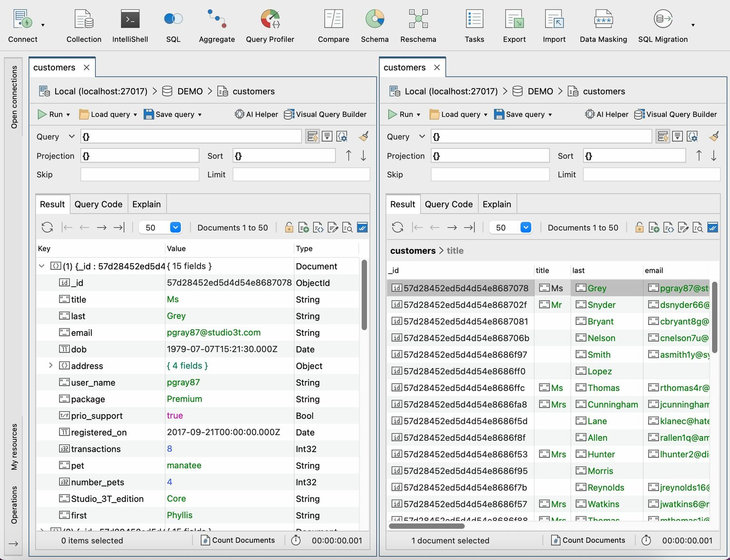Edit the selected document with the pencil icon
This screenshot has height=560, width=730.
tap(333, 227)
